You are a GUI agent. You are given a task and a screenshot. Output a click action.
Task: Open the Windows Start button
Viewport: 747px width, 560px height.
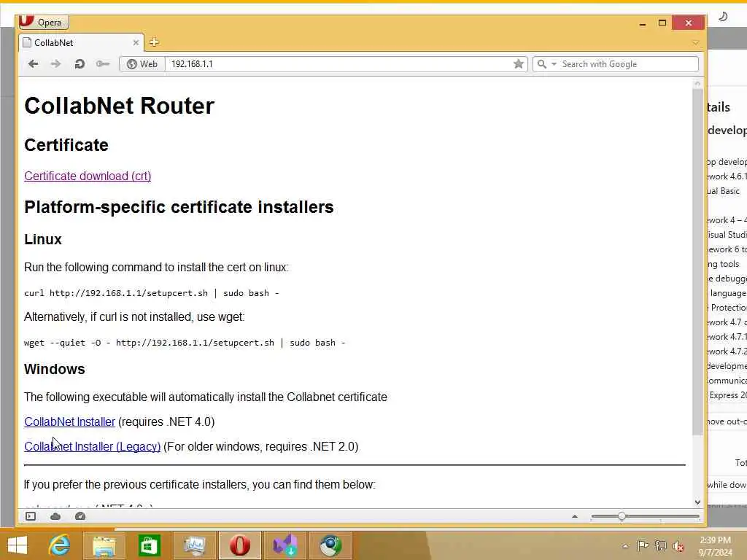[18, 545]
